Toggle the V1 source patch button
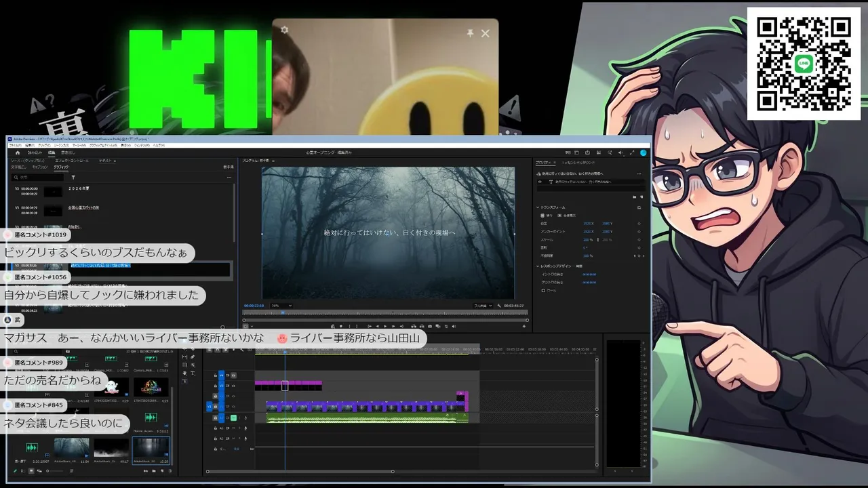The width and height of the screenshot is (868, 488). coord(210,407)
